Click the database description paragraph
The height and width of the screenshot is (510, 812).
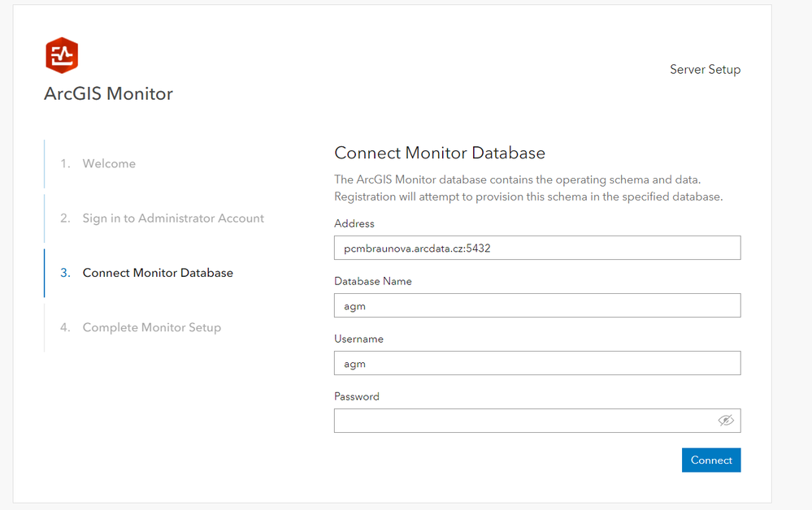pyautogui.click(x=528, y=188)
